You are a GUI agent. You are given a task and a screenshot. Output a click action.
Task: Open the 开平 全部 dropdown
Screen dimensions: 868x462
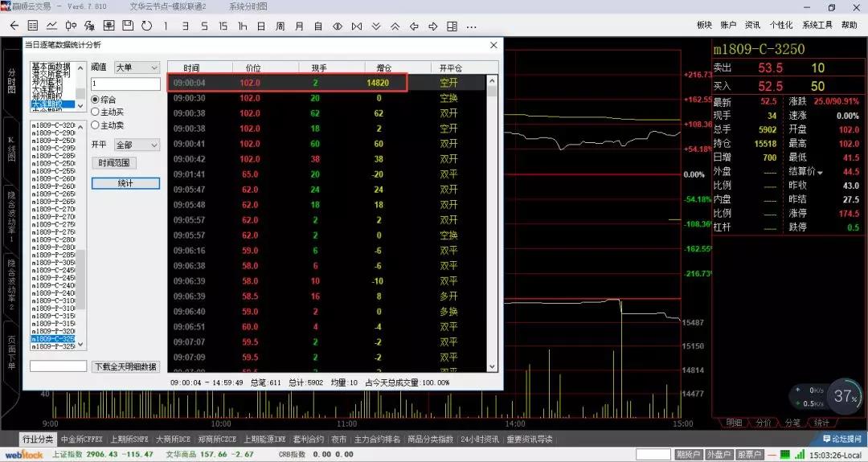point(137,145)
